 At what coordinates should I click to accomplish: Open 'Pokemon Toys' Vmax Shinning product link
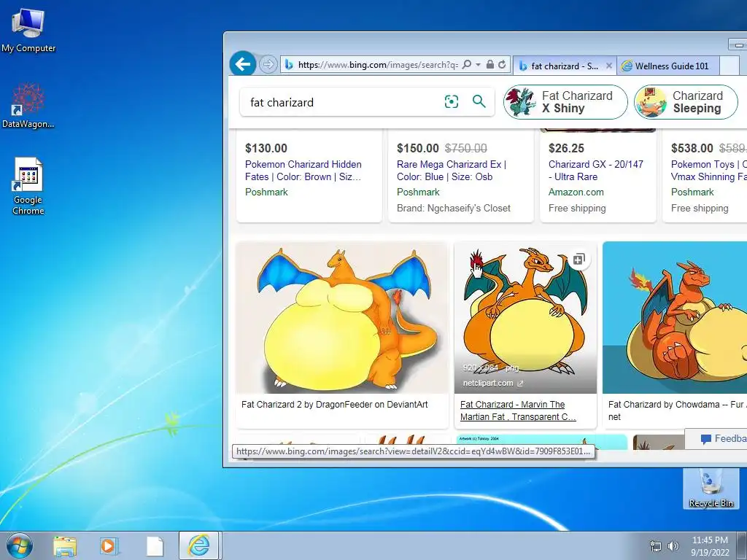pyautogui.click(x=708, y=171)
